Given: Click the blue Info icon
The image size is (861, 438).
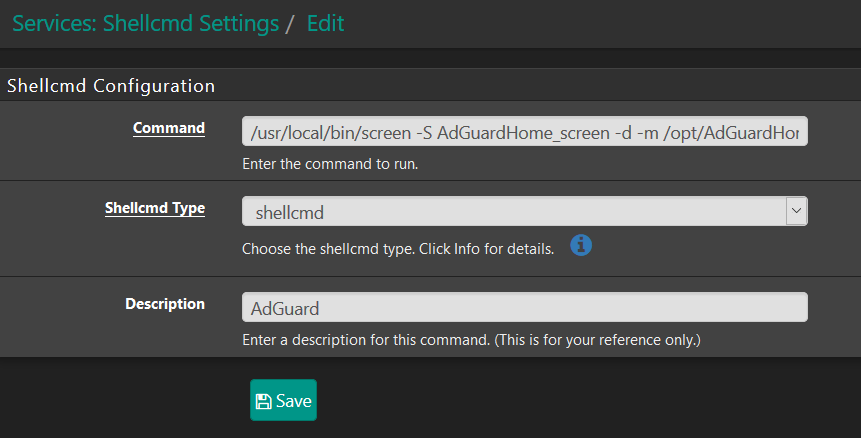Looking at the screenshot, I should 581,245.
